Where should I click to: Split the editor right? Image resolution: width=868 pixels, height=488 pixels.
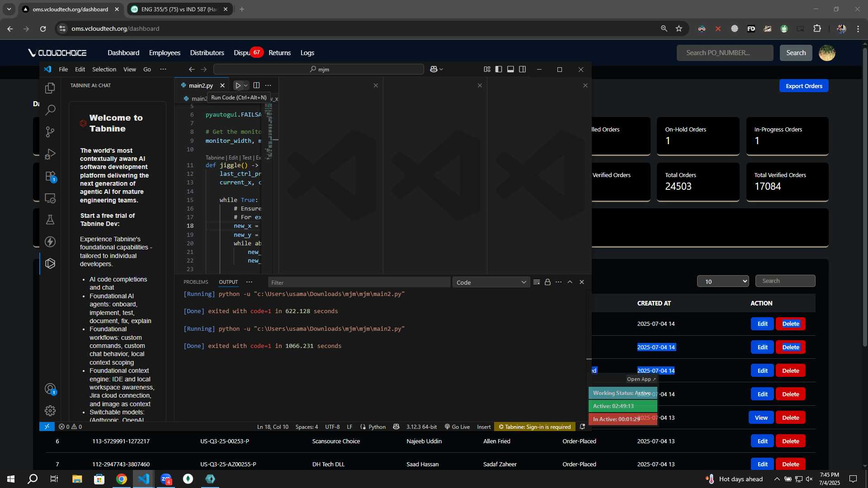coord(256,85)
